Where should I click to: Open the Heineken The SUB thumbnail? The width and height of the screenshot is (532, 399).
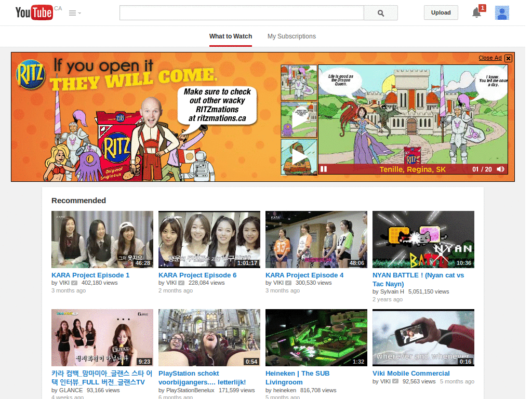click(x=316, y=338)
